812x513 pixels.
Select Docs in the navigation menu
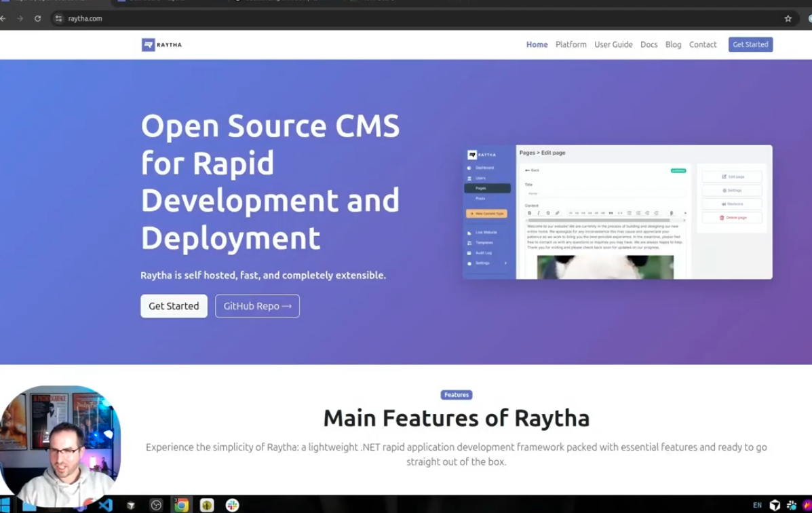pos(649,44)
